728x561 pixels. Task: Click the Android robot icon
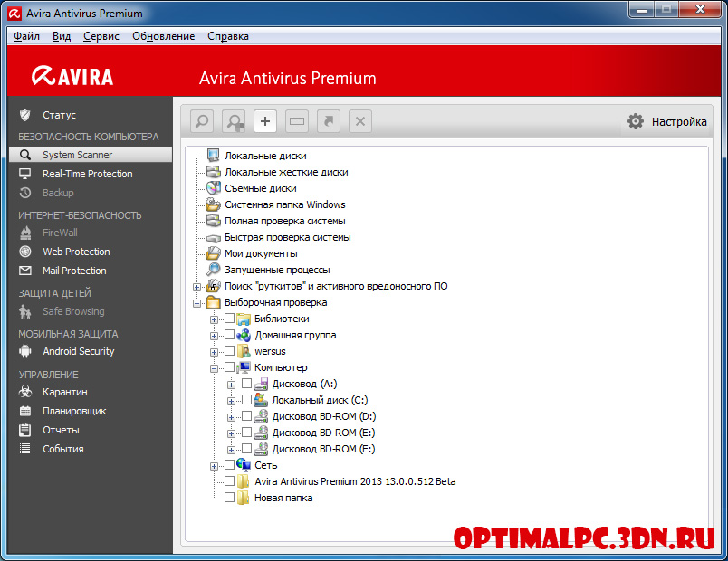pos(25,351)
